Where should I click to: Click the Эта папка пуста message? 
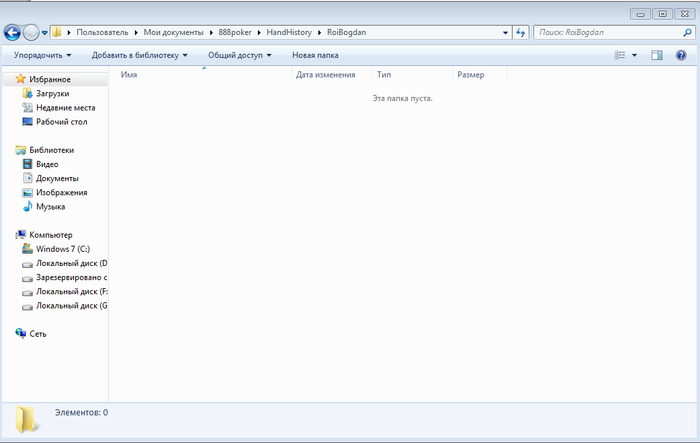click(x=403, y=98)
